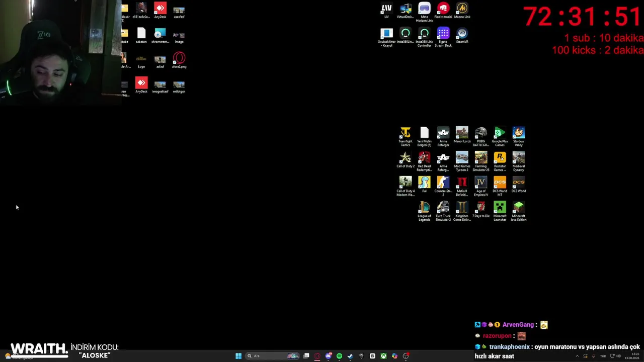Open Rockstar Games Launcher shortcut
Screen dimensions: 644x362
500,161
